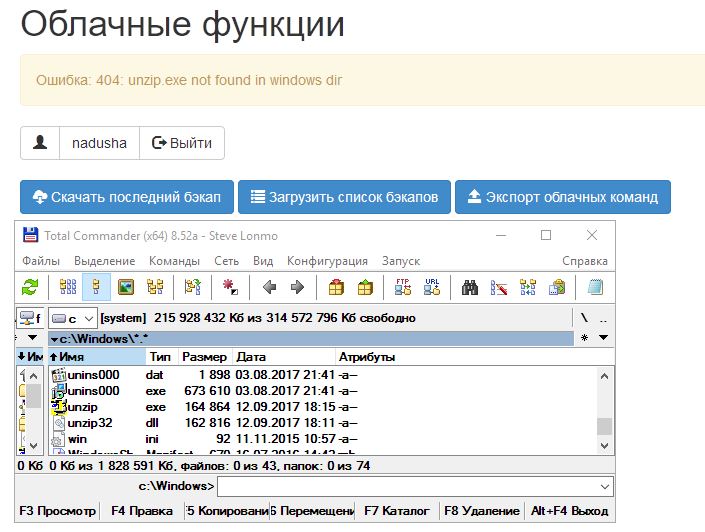The width and height of the screenshot is (705, 532).
Task: Sort files by Размер column header
Action: coord(205,357)
